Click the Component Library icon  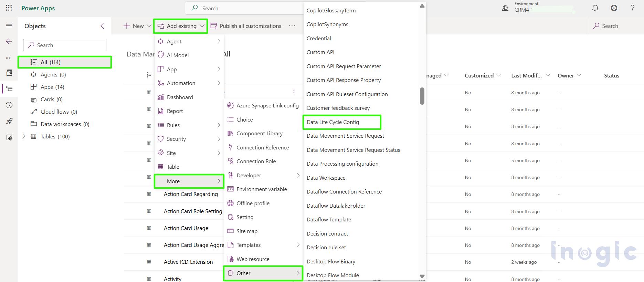(230, 133)
